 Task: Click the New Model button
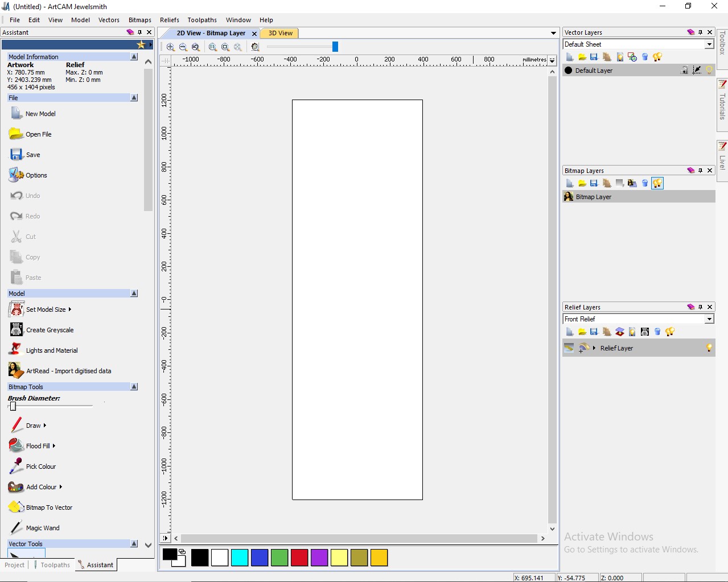[x=40, y=114]
